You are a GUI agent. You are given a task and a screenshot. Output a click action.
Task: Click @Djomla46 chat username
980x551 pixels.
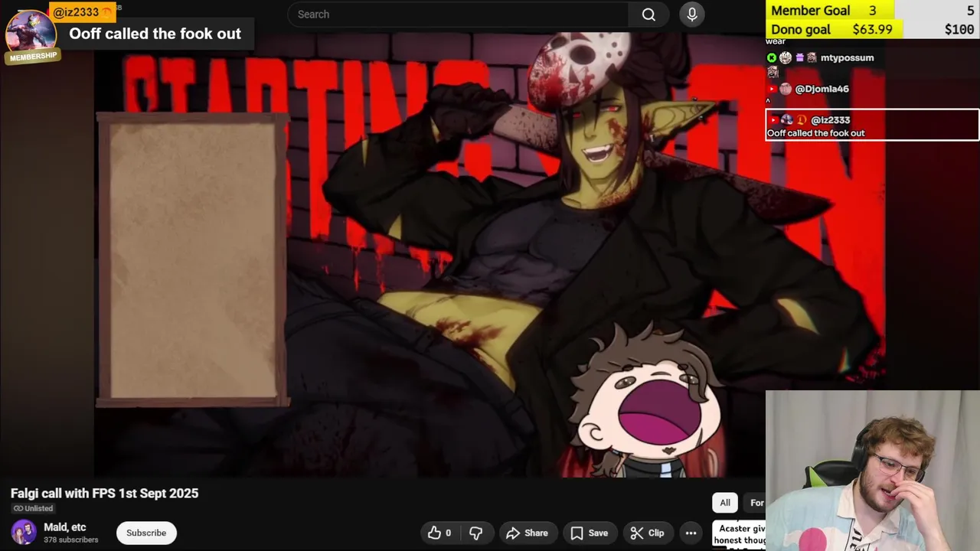point(822,89)
